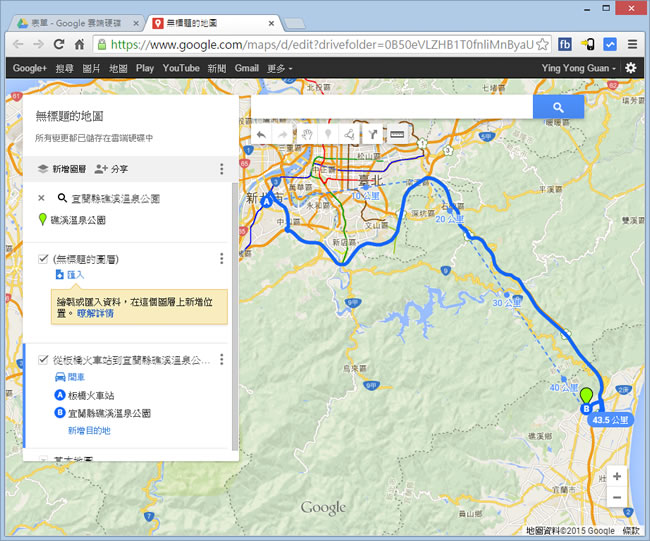650x541 pixels.
Task: Open the directions layer's three-dot menu
Action: tap(221, 359)
